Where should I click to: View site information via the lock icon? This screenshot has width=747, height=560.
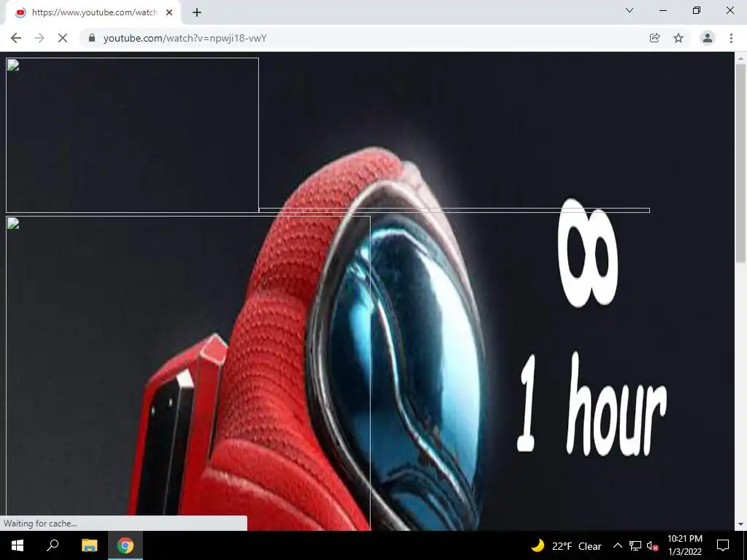click(92, 38)
